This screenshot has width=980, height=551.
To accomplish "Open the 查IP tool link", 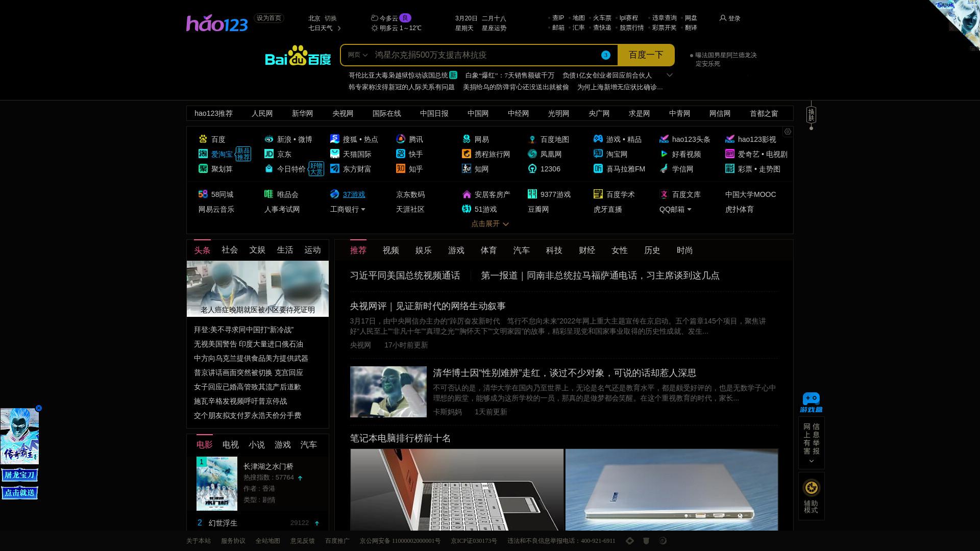I will 558,18.
